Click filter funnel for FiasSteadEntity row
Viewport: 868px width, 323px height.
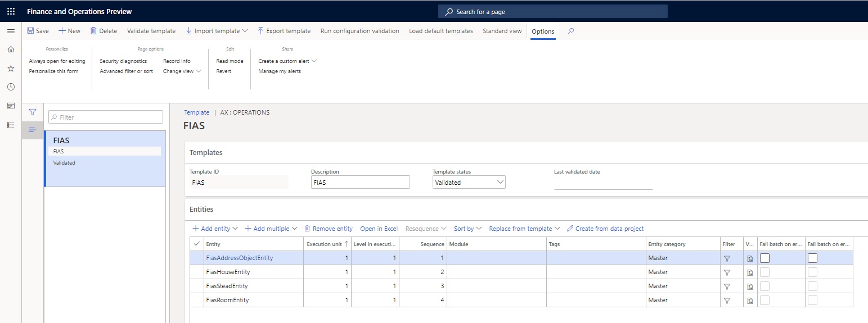(727, 286)
